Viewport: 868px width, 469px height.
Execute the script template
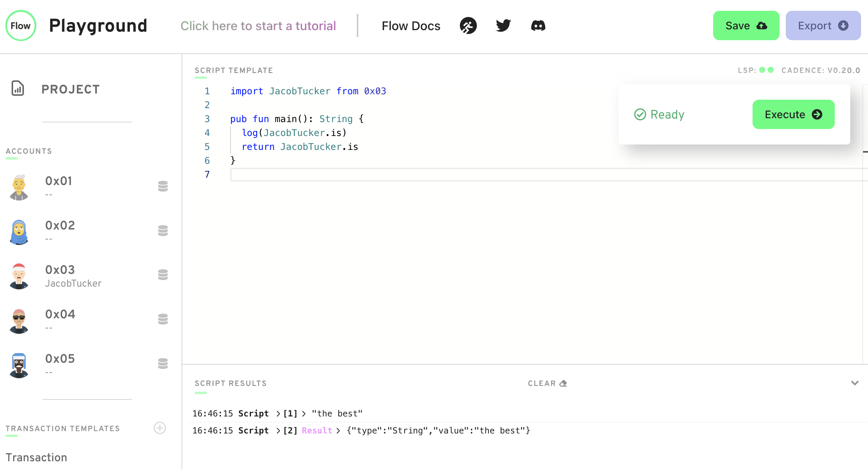click(793, 114)
